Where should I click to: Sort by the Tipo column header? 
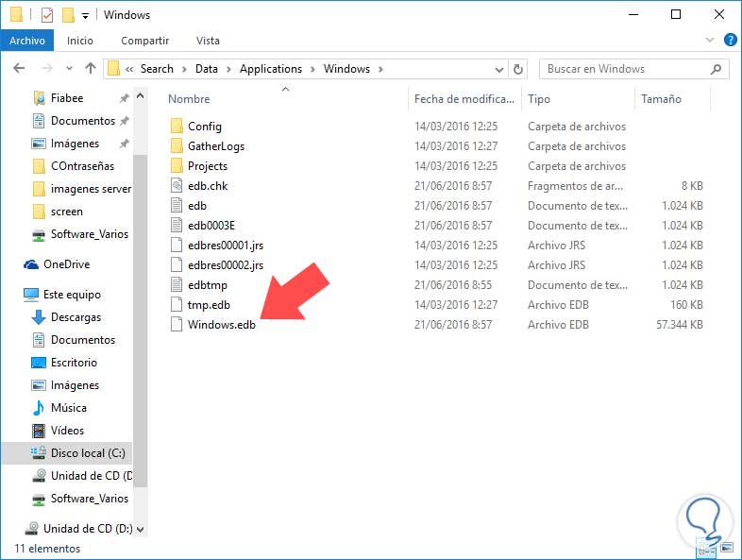(539, 99)
